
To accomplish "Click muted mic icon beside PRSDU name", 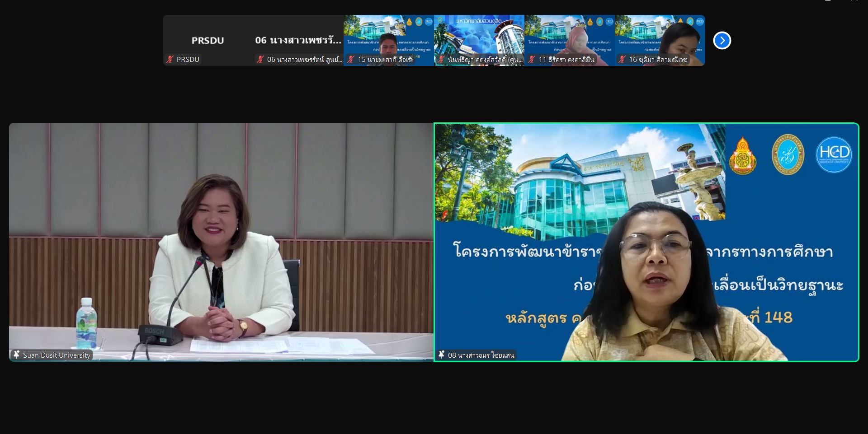I will [170, 59].
